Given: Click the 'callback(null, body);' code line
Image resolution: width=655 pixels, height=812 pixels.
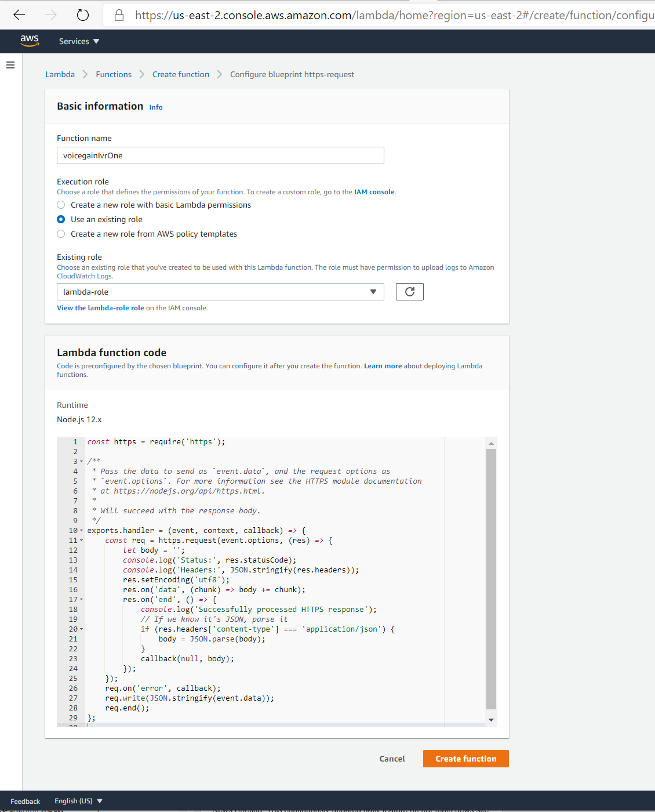Looking at the screenshot, I should click(x=187, y=659).
